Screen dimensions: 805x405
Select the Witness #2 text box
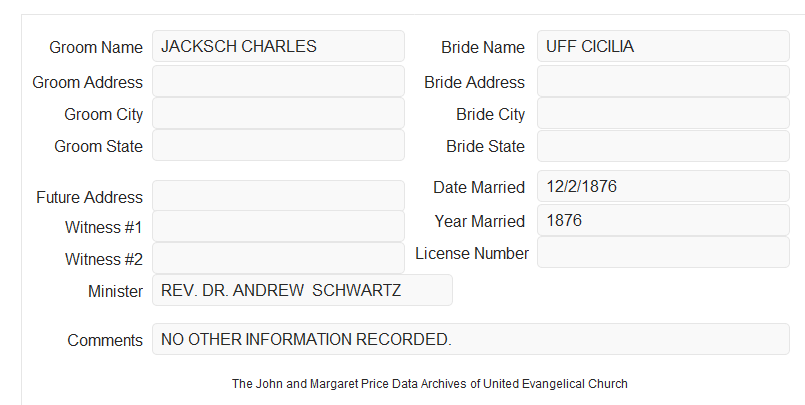pyautogui.click(x=278, y=258)
